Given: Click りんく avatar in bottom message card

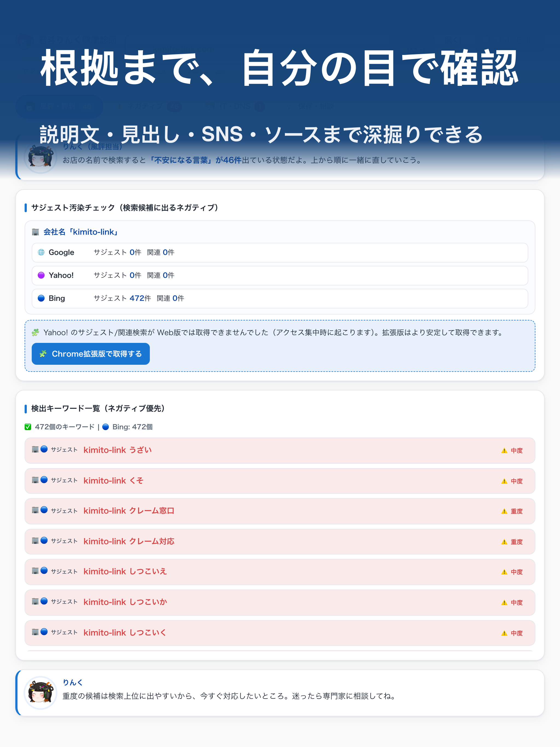Looking at the screenshot, I should (x=40, y=693).
